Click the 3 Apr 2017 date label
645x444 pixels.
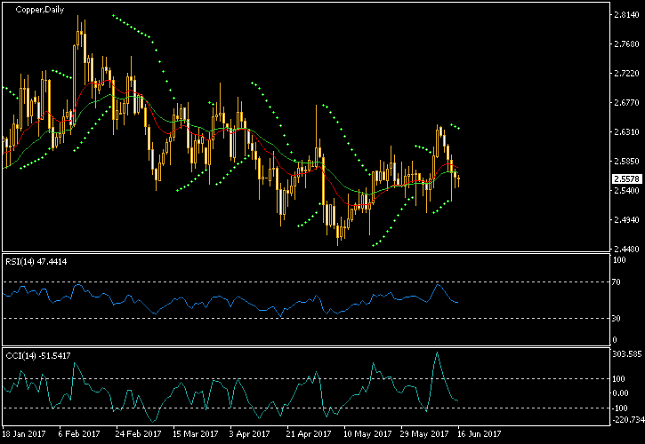pos(250,434)
